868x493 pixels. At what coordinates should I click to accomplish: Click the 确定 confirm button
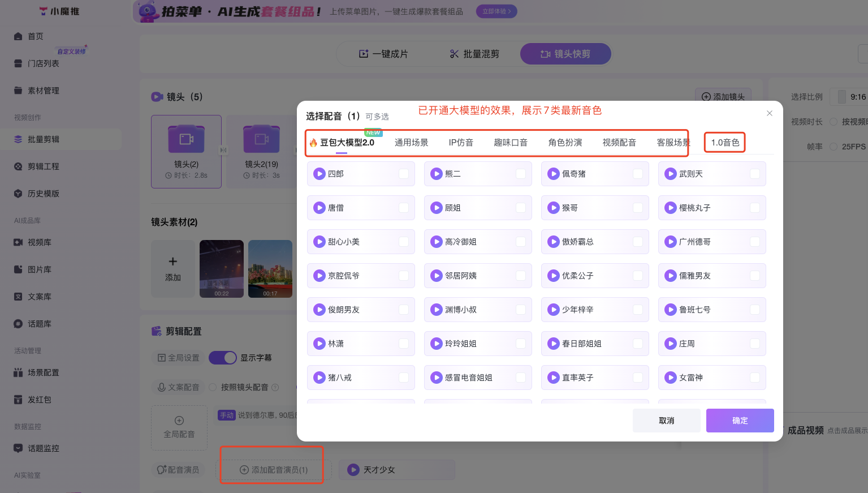(x=740, y=421)
